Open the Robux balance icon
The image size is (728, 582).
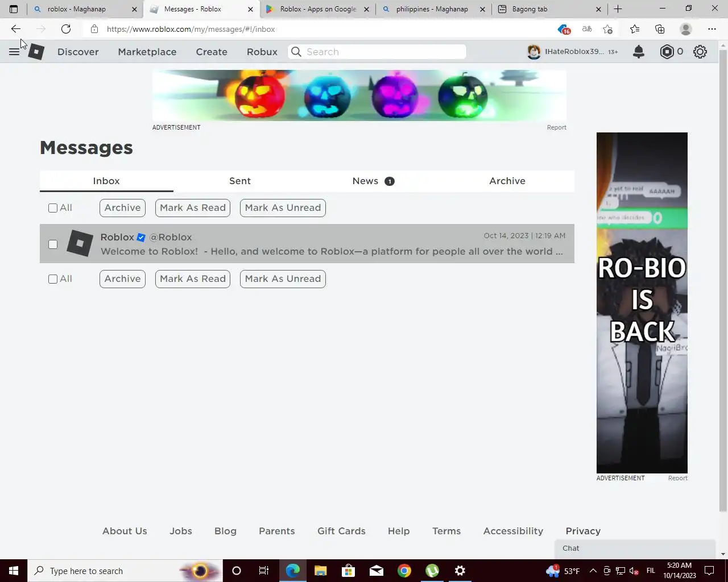pyautogui.click(x=667, y=52)
